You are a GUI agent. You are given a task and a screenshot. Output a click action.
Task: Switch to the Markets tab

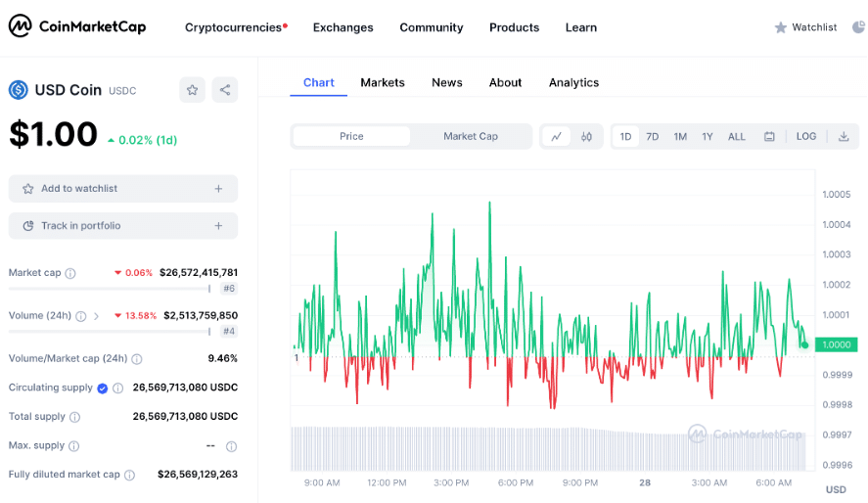tap(382, 83)
